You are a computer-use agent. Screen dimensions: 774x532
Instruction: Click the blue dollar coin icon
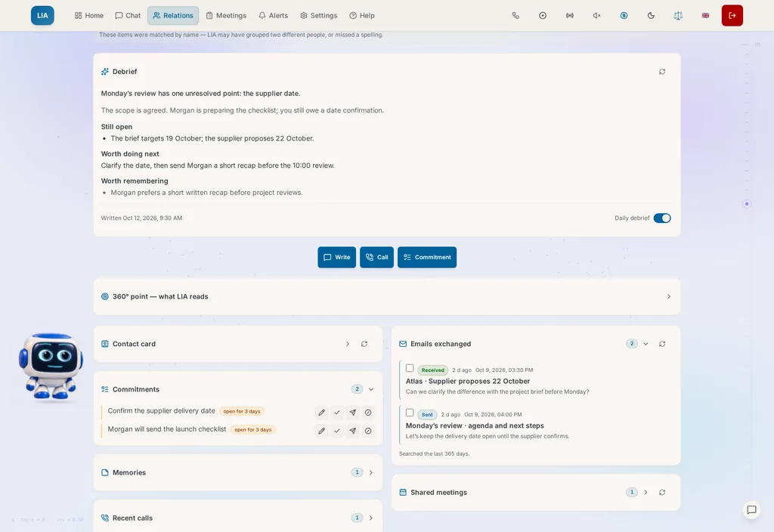point(624,15)
